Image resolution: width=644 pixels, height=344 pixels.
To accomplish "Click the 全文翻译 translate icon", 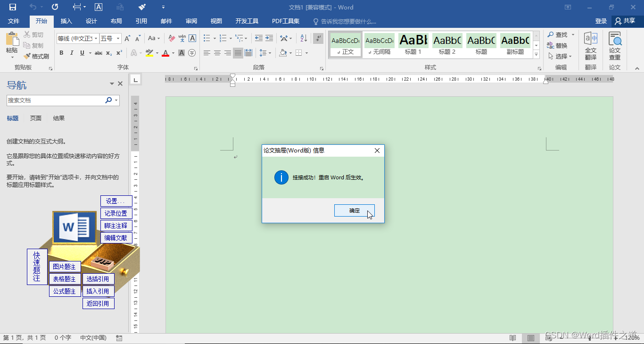I will point(591,47).
